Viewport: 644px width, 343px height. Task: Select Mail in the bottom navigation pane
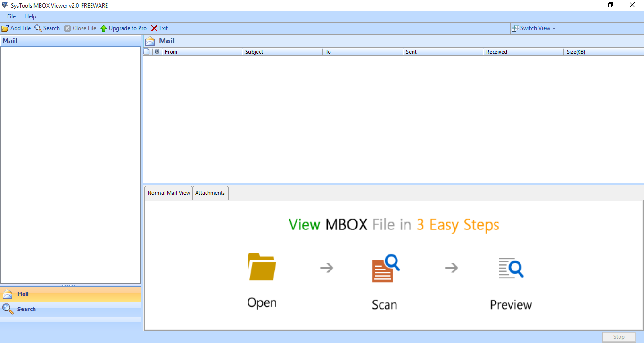(x=71, y=294)
